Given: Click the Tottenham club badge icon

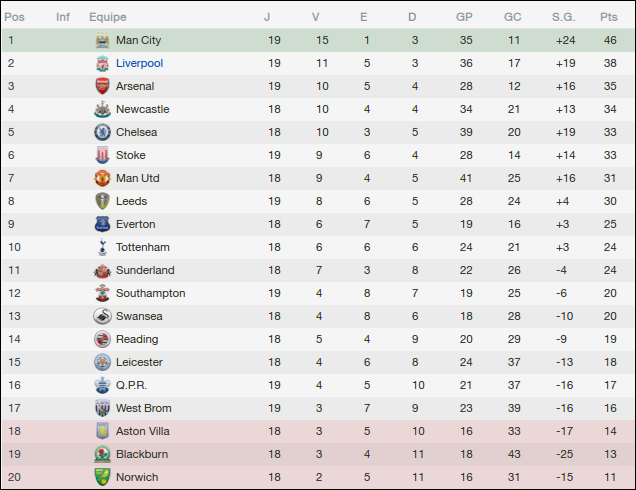Looking at the screenshot, I should point(101,247).
